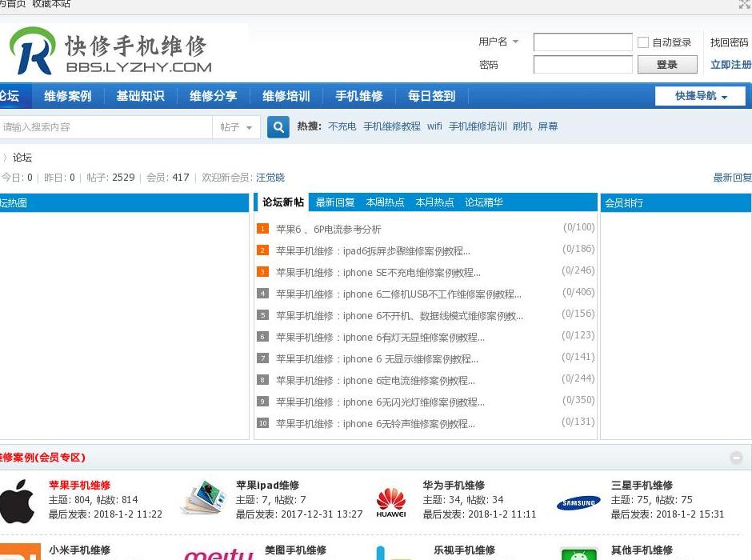Open the 三星手机维修 forum title

[x=642, y=486]
